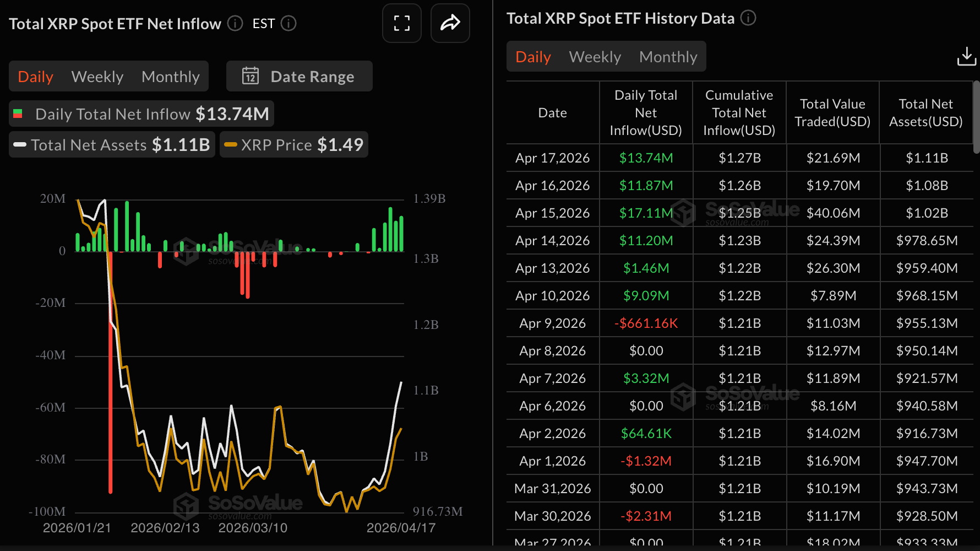
Task: Show Weekly history data table
Action: pyautogui.click(x=595, y=57)
